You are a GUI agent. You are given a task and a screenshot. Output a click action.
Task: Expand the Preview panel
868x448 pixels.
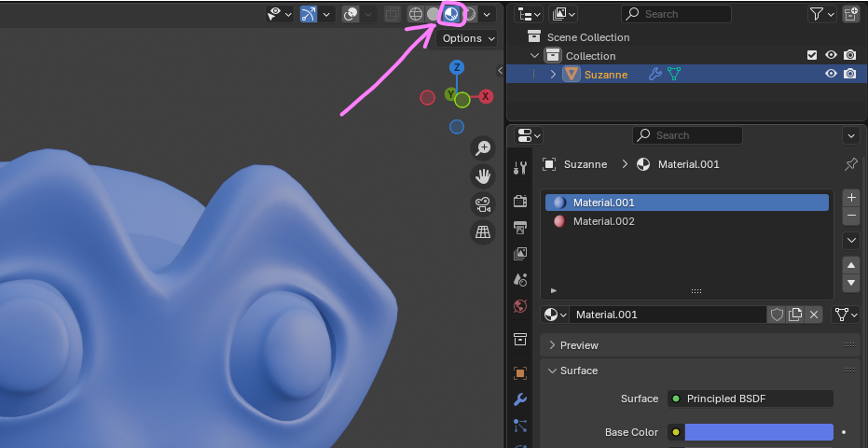click(579, 345)
